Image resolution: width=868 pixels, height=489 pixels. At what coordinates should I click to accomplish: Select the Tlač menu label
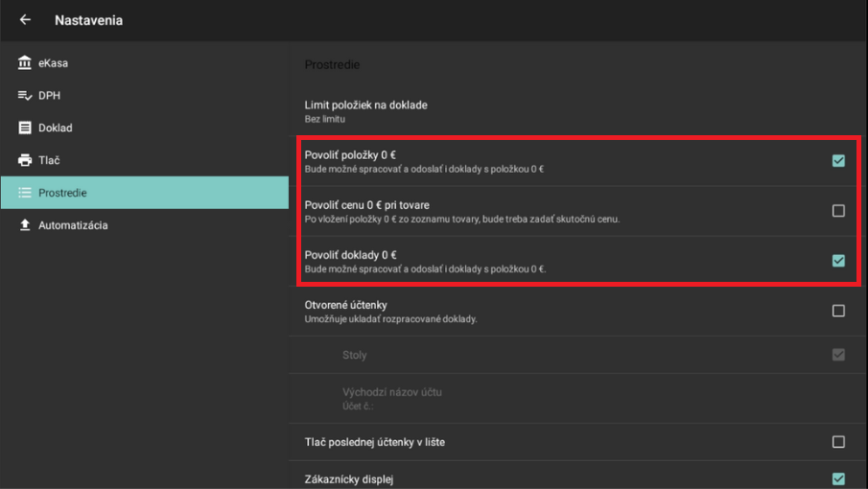49,160
